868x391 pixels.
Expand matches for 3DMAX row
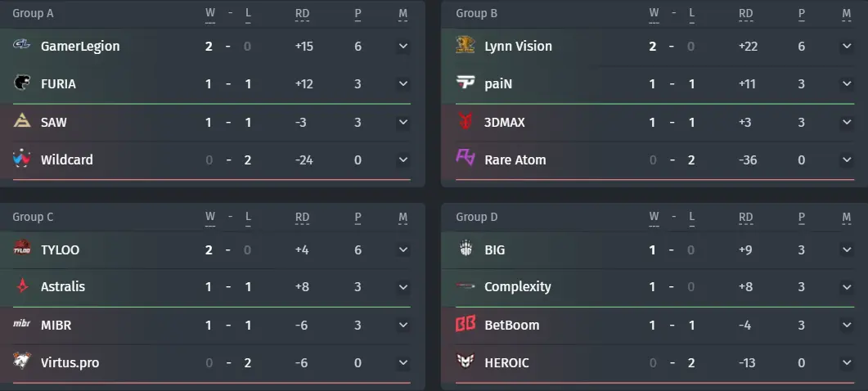[847, 122]
